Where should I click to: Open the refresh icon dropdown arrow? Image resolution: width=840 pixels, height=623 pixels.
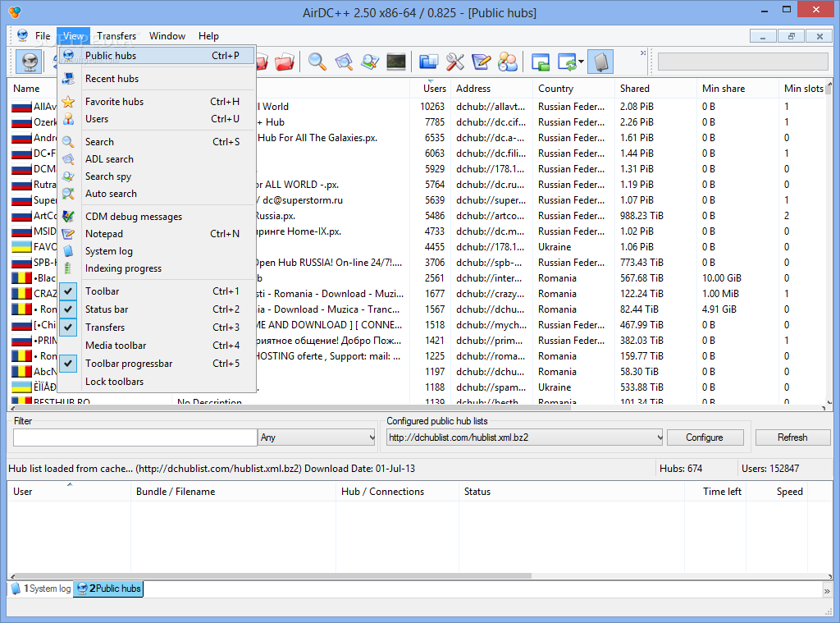[x=581, y=62]
